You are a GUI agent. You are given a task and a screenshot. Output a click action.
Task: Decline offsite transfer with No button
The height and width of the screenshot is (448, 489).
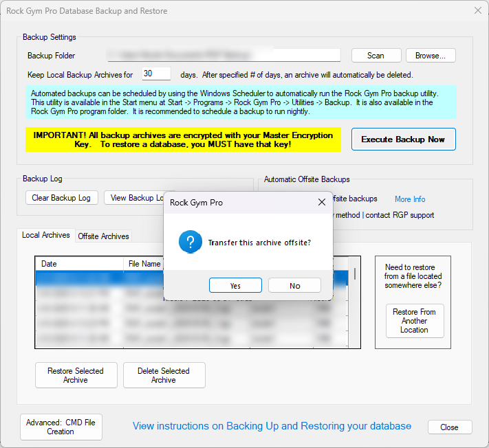(x=294, y=285)
